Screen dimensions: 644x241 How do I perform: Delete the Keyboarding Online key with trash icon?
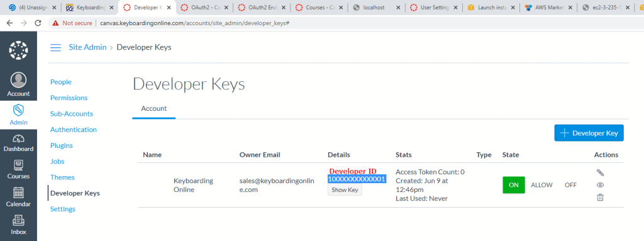click(x=600, y=198)
